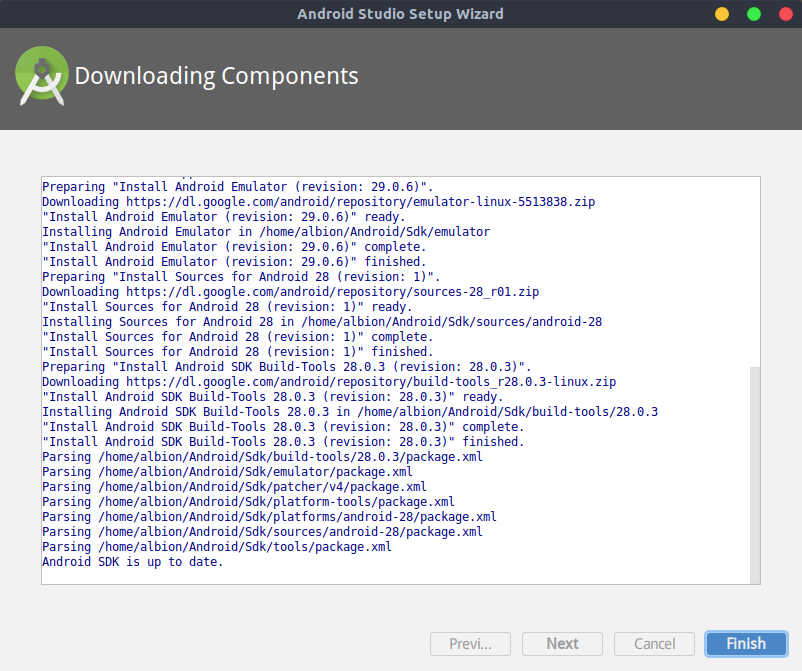
Task: Select the 'Android SDK is up to date' line
Action: pos(128,561)
